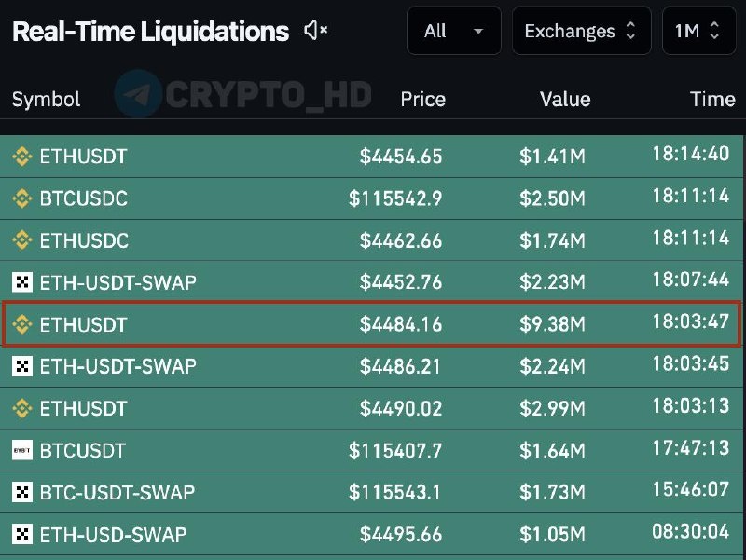Click the Binance icon beside BTCUSDC
Viewport: 746px width, 560px height.
click(x=21, y=198)
